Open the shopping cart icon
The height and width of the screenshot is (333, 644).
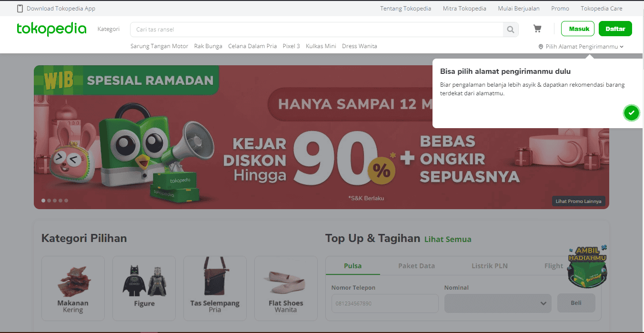[x=537, y=29]
